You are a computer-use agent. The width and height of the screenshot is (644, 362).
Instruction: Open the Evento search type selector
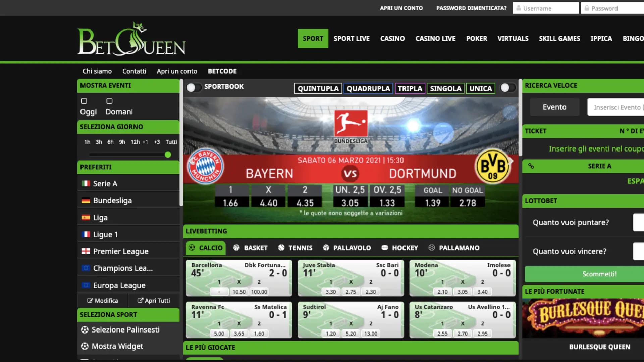[554, 107]
